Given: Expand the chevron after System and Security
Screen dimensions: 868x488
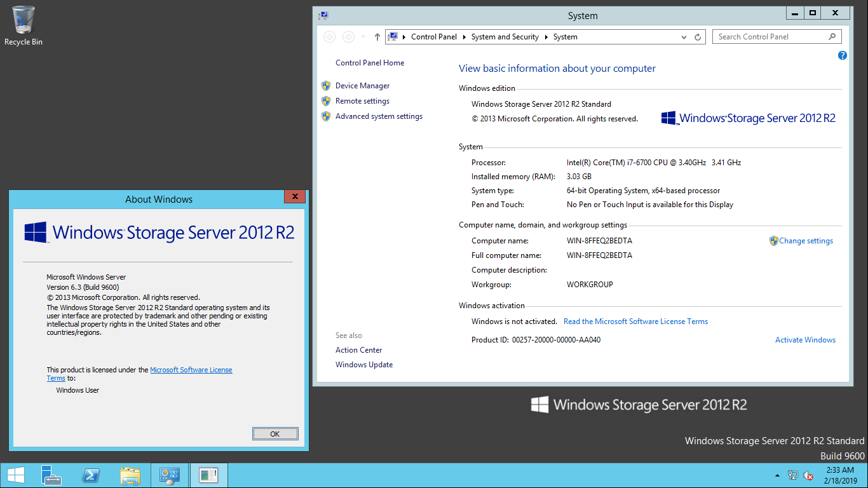Looking at the screenshot, I should tap(546, 37).
